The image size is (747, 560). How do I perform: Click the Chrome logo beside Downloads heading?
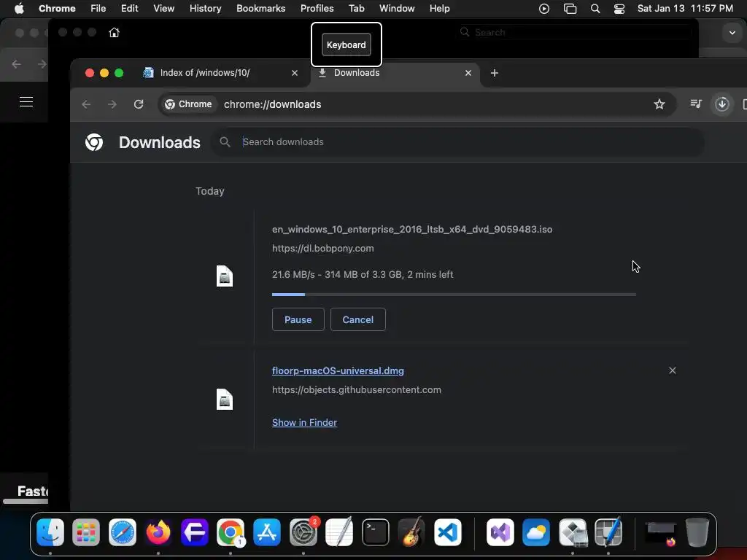[x=94, y=142]
